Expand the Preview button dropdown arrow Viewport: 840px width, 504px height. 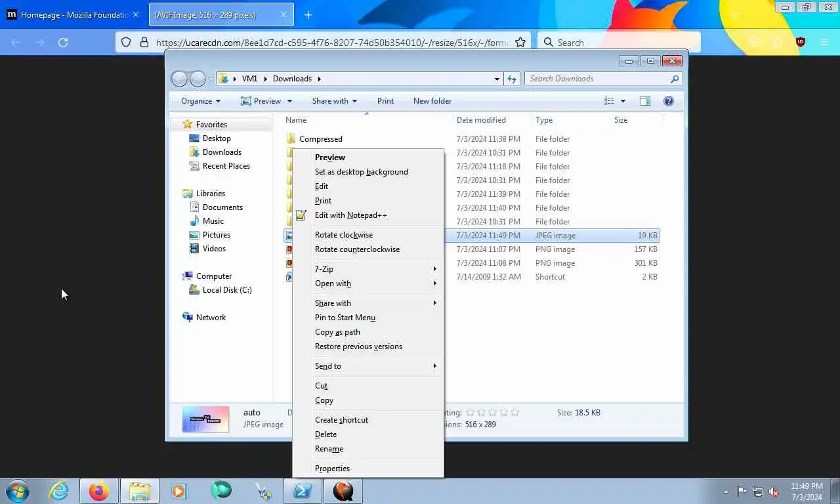(x=289, y=101)
